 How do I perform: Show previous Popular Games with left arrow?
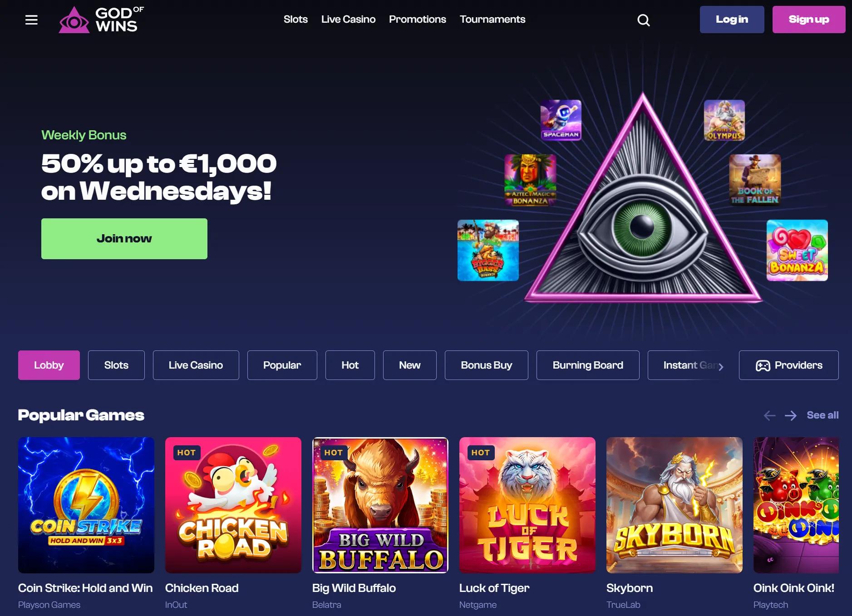(769, 415)
